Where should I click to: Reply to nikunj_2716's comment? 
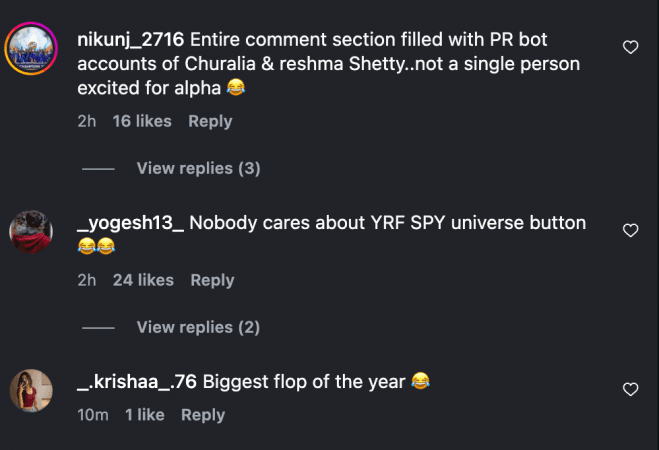(210, 121)
